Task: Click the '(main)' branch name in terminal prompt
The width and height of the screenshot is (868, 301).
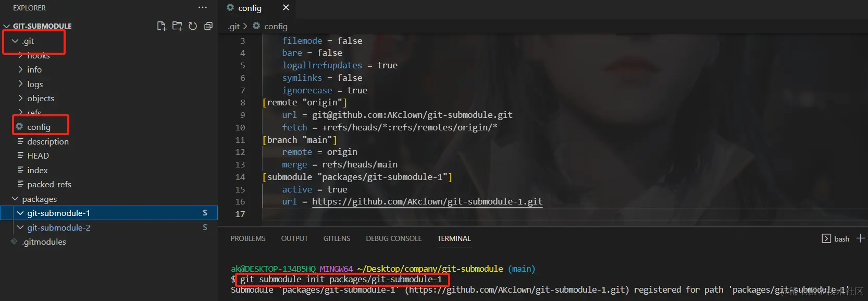Action: [522, 269]
